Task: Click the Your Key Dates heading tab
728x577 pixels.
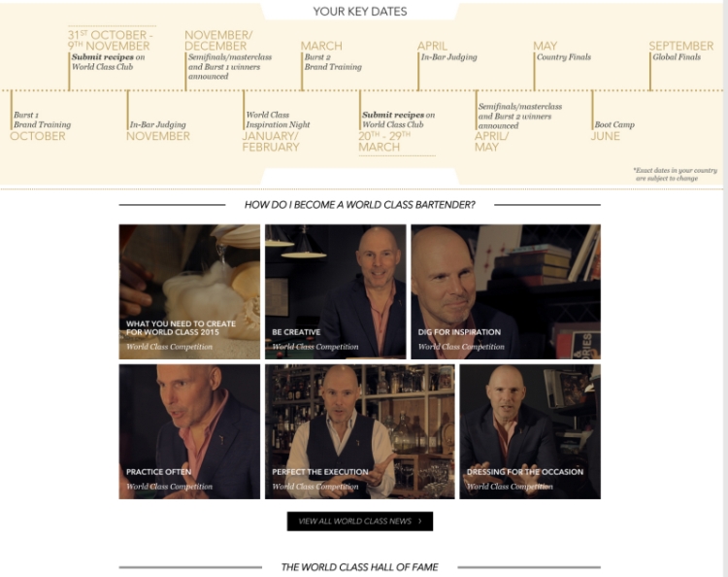Action: coord(360,11)
